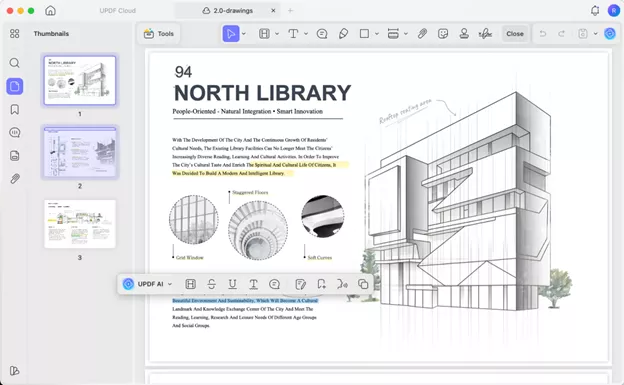
Task: Click the Close button in toolbar
Action: pos(515,34)
